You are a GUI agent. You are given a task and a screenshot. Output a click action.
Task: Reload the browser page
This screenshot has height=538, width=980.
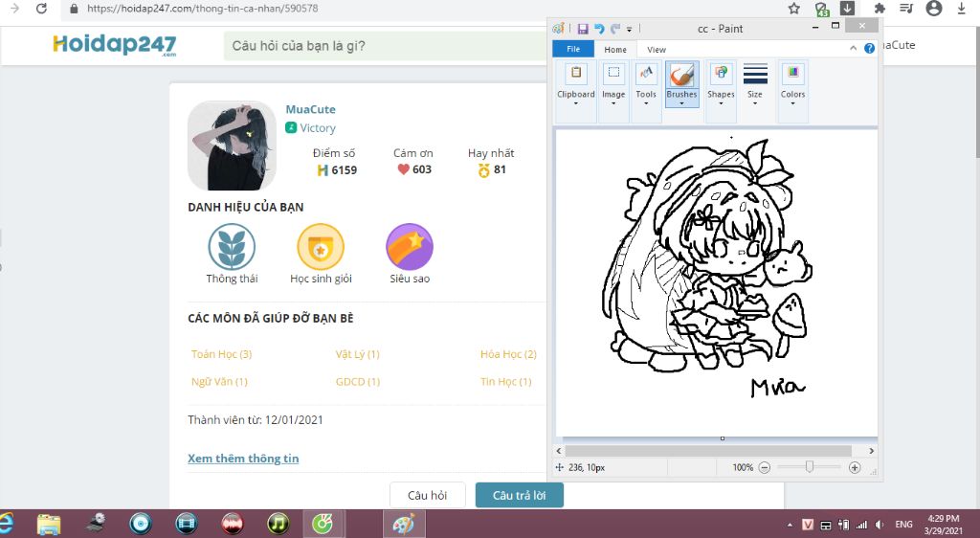tap(41, 9)
